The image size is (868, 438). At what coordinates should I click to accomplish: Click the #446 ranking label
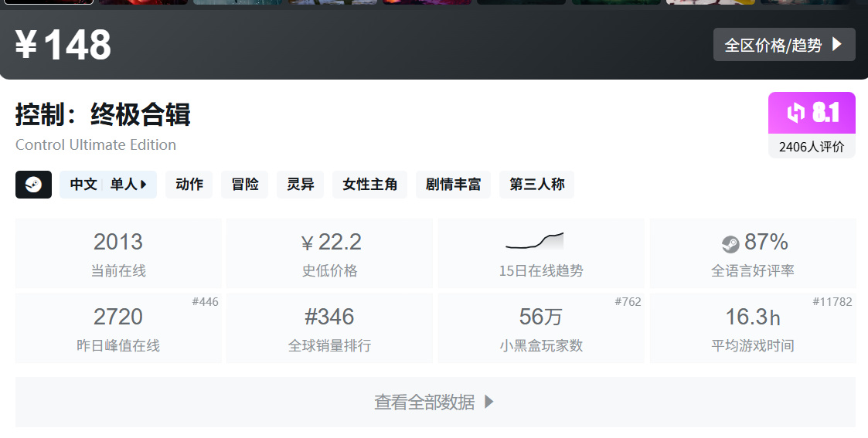[205, 302]
